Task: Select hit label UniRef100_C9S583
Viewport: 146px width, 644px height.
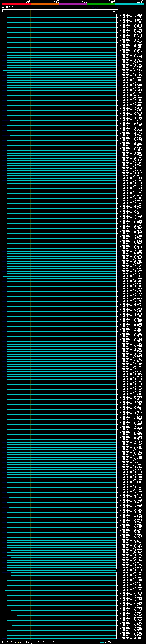Action: click(x=131, y=268)
